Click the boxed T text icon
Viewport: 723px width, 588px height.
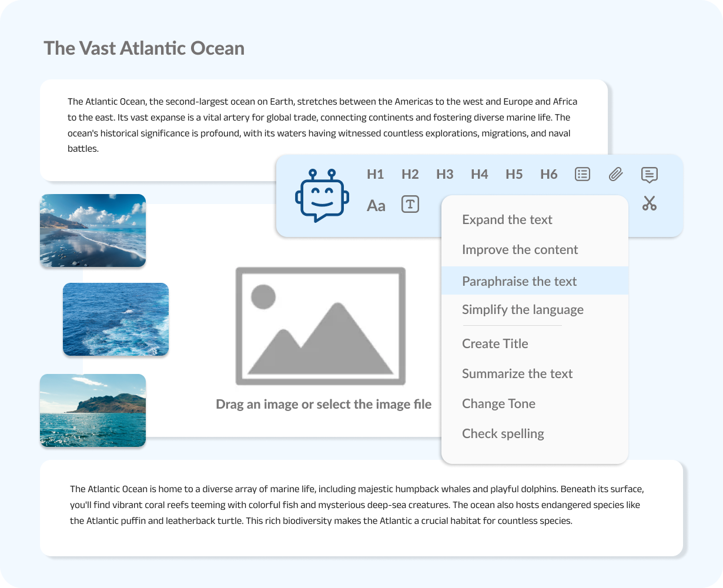(410, 204)
